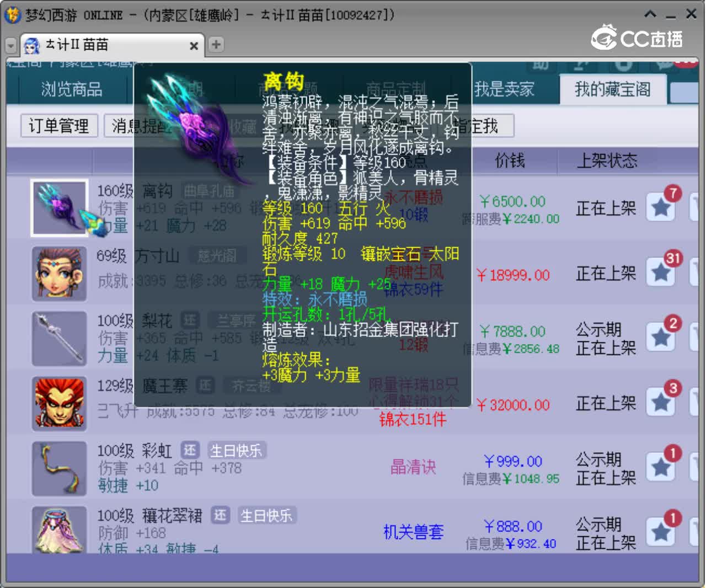Click the 机关兽套 highlight label
Viewport: 706px width, 588px height.
tap(413, 532)
